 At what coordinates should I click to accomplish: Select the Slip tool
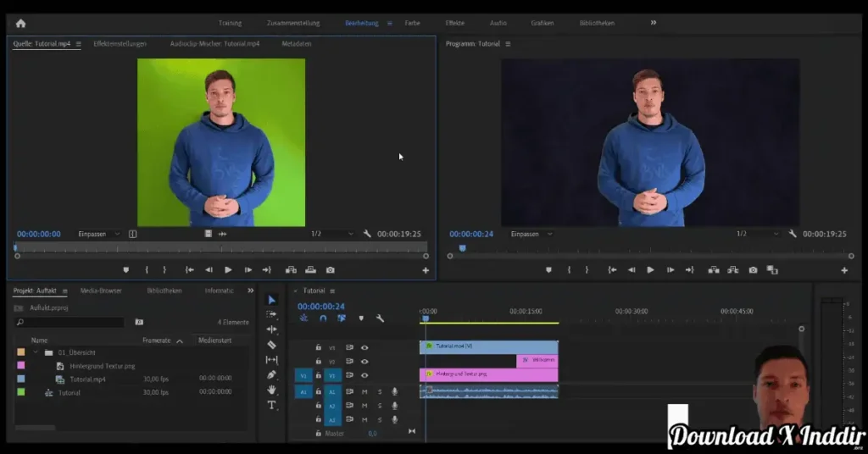(271, 359)
